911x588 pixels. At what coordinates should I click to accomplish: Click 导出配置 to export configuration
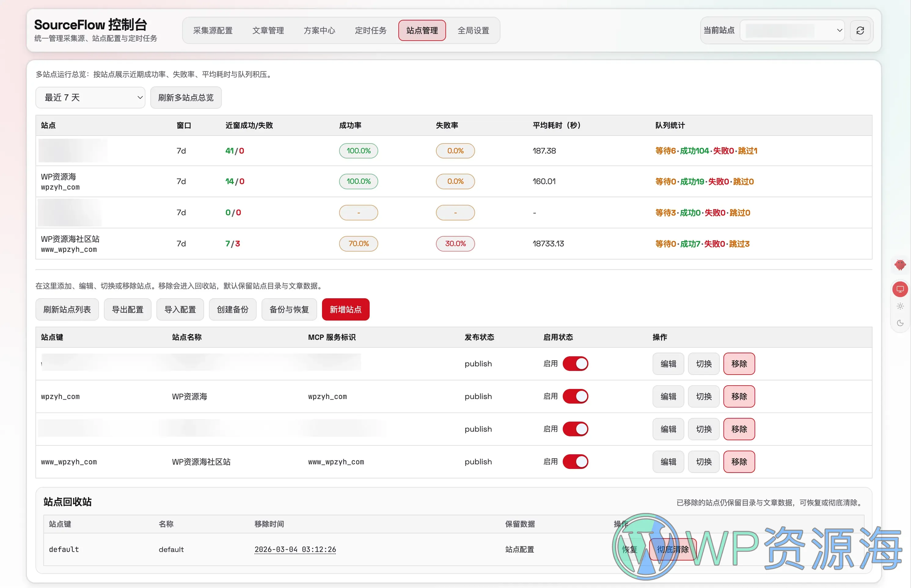point(128,309)
